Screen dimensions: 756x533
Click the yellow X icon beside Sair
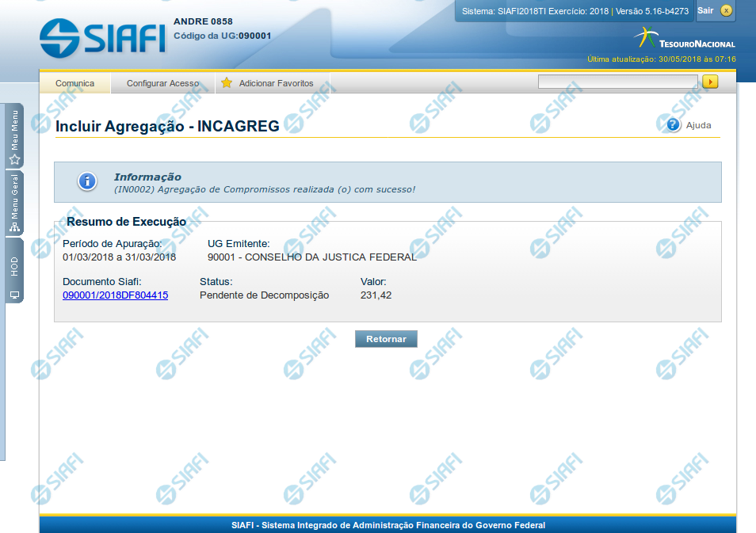tap(727, 10)
